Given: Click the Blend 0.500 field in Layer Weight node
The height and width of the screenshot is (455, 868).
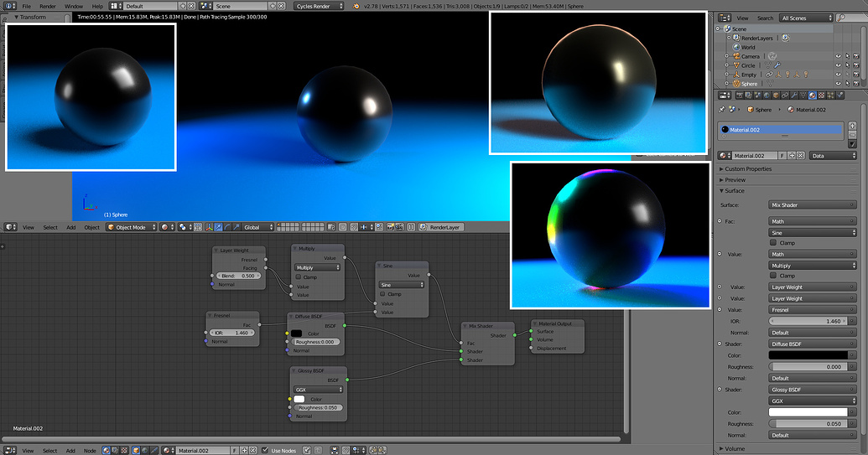Looking at the screenshot, I should pyautogui.click(x=238, y=276).
